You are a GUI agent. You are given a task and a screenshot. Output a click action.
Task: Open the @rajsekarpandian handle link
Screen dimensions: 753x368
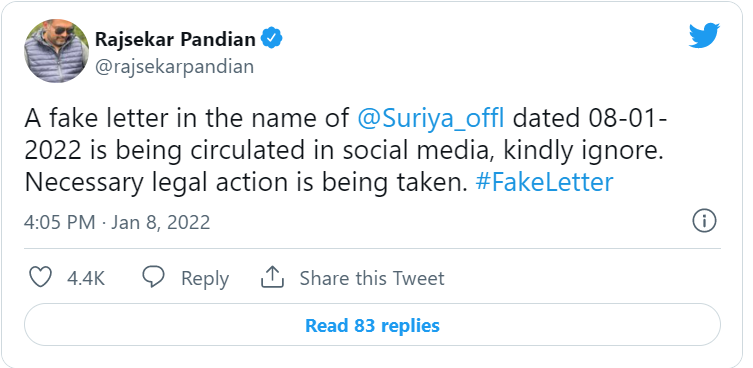point(174,66)
